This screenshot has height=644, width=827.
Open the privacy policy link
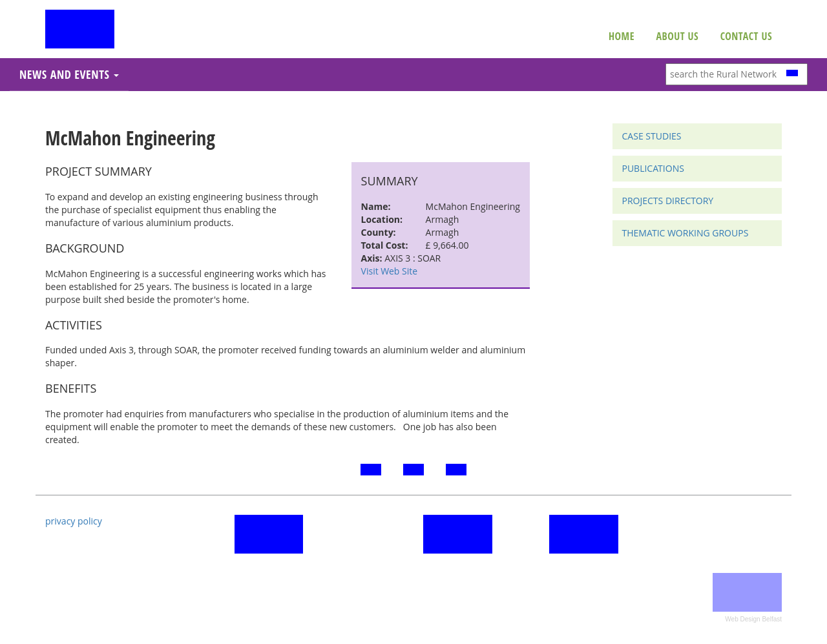point(74,521)
